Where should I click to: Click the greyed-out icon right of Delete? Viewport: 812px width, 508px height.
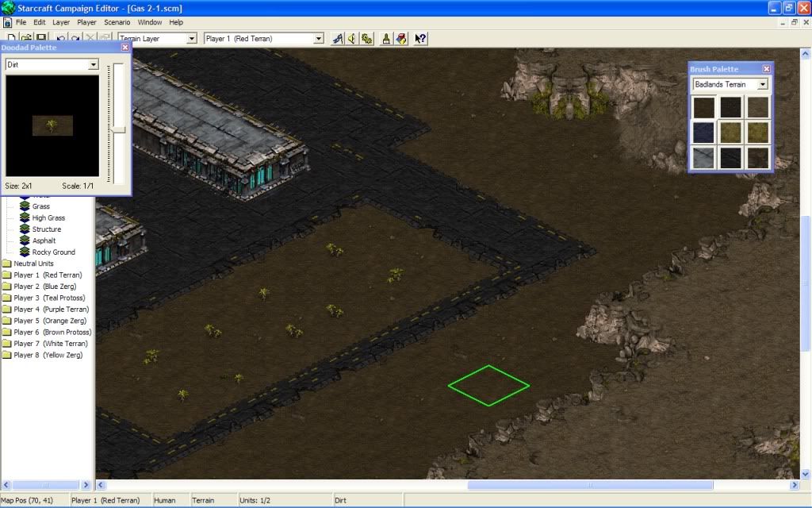click(x=105, y=38)
